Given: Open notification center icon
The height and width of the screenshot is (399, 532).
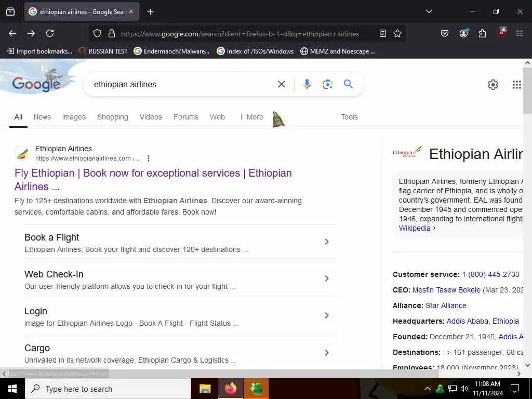Looking at the screenshot, I should (x=515, y=389).
